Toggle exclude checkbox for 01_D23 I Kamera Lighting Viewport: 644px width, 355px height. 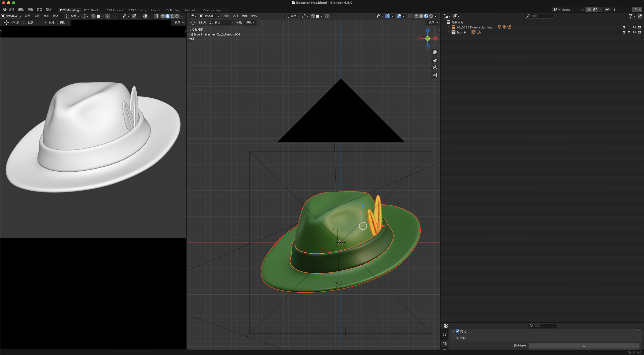pyautogui.click(x=624, y=27)
